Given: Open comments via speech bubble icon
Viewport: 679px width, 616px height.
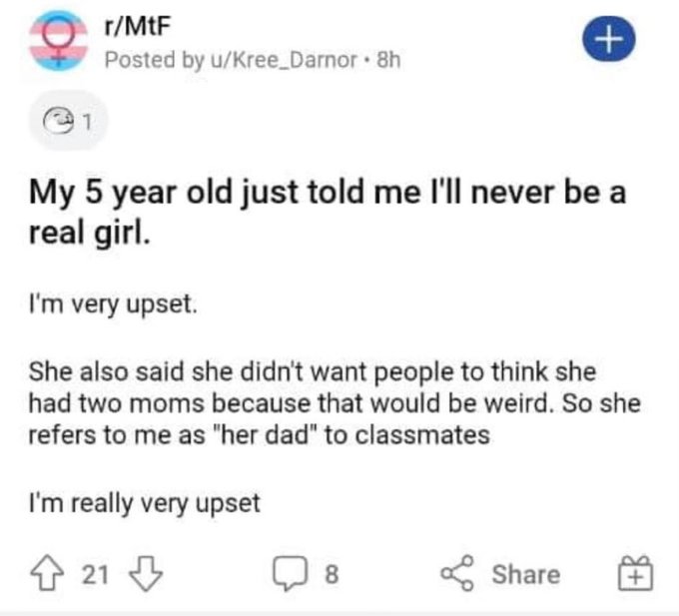Looking at the screenshot, I should point(289,574).
